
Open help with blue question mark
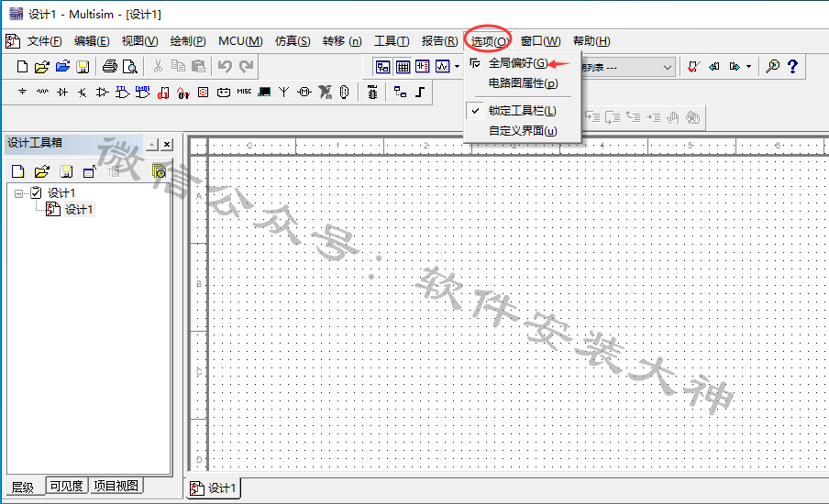click(x=792, y=67)
